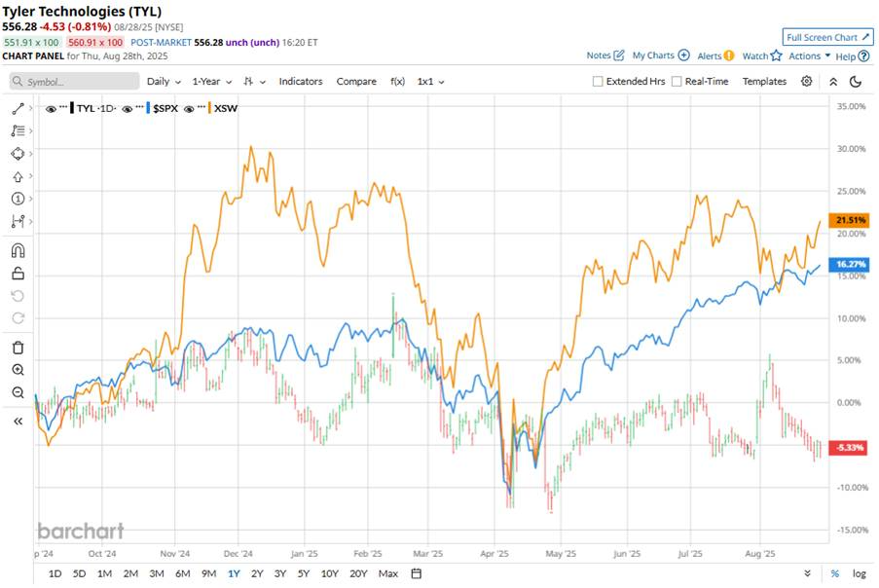Open the Indicators menu

[301, 81]
